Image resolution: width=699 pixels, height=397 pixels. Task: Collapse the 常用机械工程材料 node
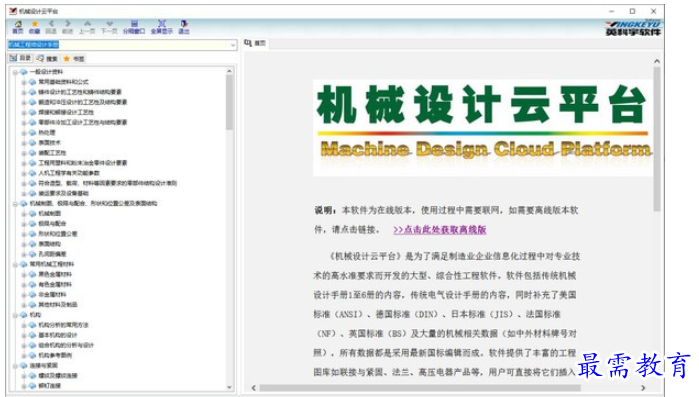pyautogui.click(x=16, y=264)
